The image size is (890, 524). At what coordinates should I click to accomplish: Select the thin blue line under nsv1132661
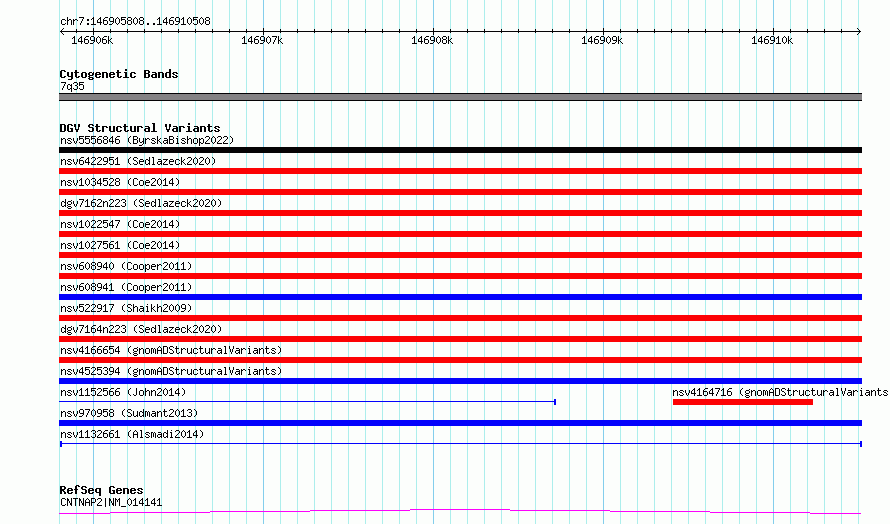460,444
